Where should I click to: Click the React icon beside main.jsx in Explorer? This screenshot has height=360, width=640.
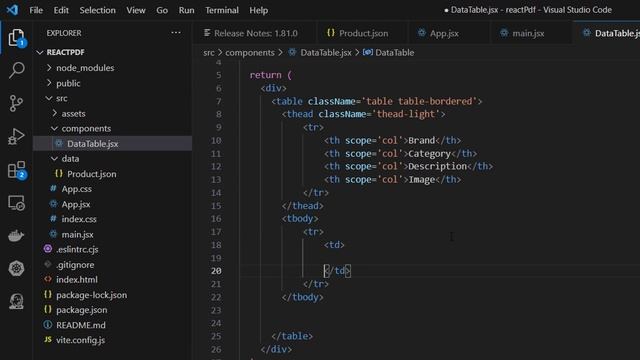[x=53, y=234]
